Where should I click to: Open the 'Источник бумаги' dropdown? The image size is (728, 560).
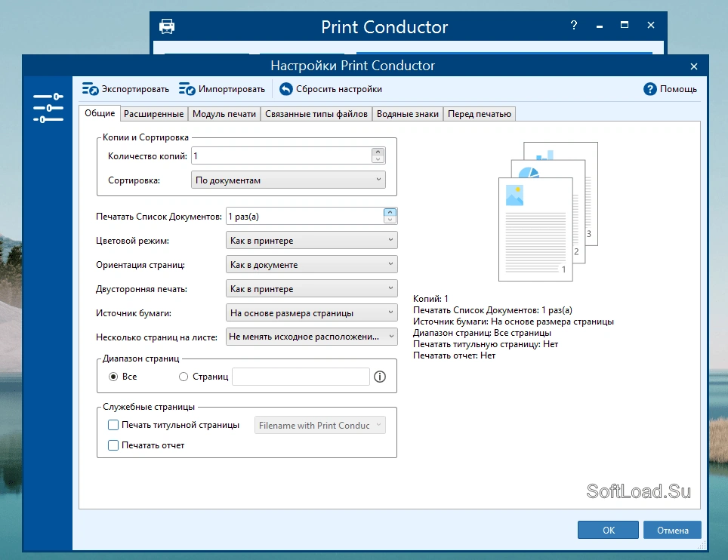pos(312,312)
